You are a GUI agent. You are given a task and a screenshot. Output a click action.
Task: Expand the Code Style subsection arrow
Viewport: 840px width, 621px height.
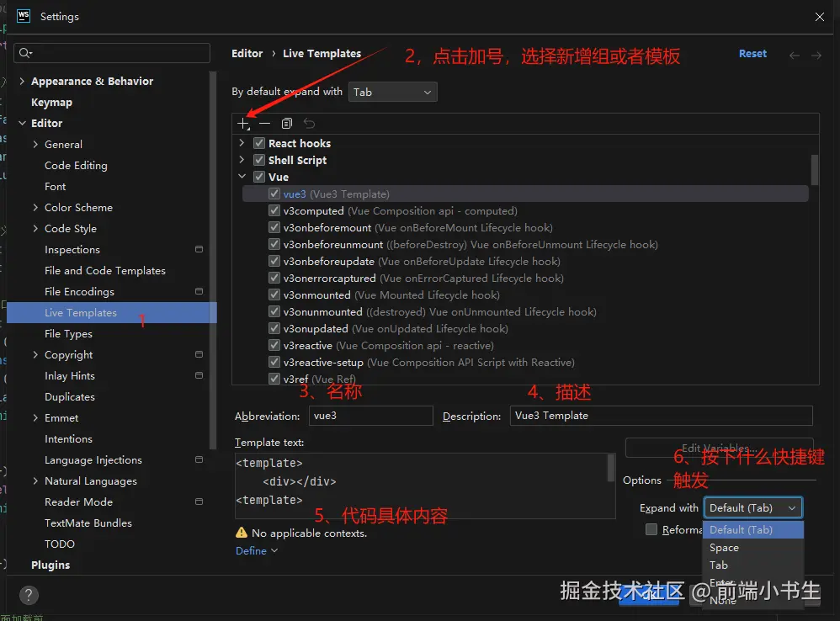coord(35,228)
